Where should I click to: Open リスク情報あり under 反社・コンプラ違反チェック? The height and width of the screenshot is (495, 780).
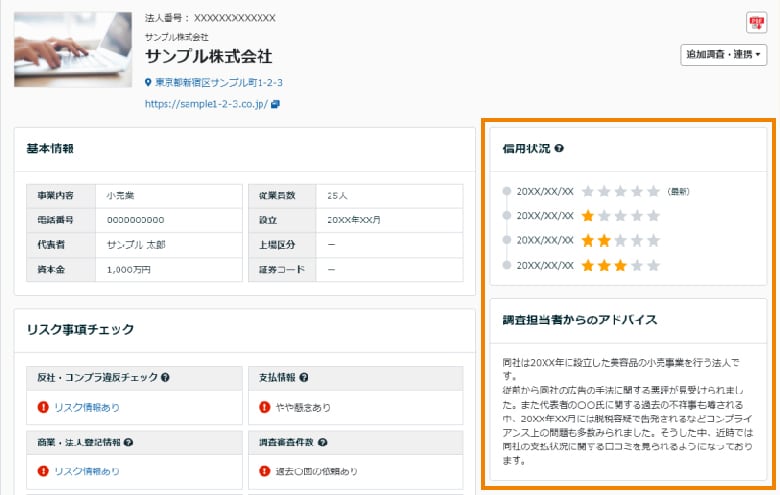(87, 407)
